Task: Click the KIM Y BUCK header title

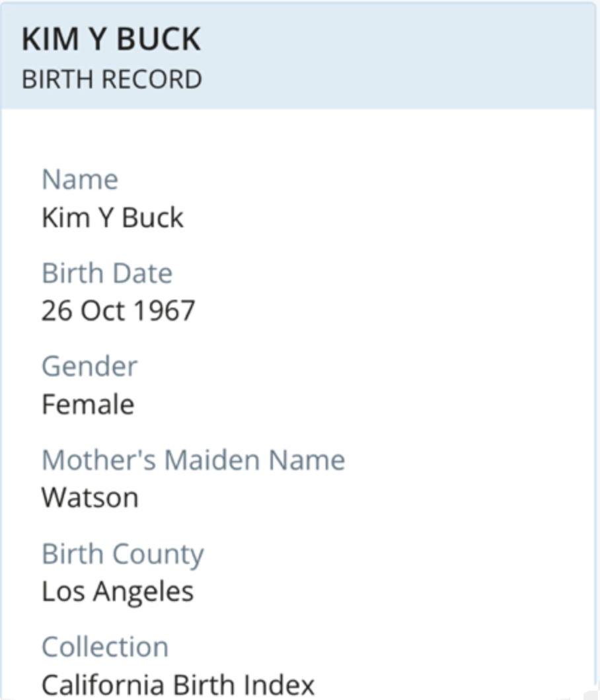Action: click(x=111, y=39)
